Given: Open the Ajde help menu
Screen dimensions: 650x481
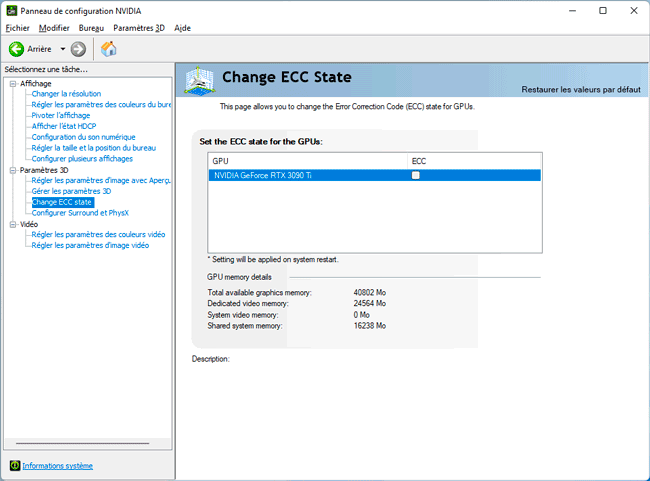Looking at the screenshot, I should click(182, 28).
